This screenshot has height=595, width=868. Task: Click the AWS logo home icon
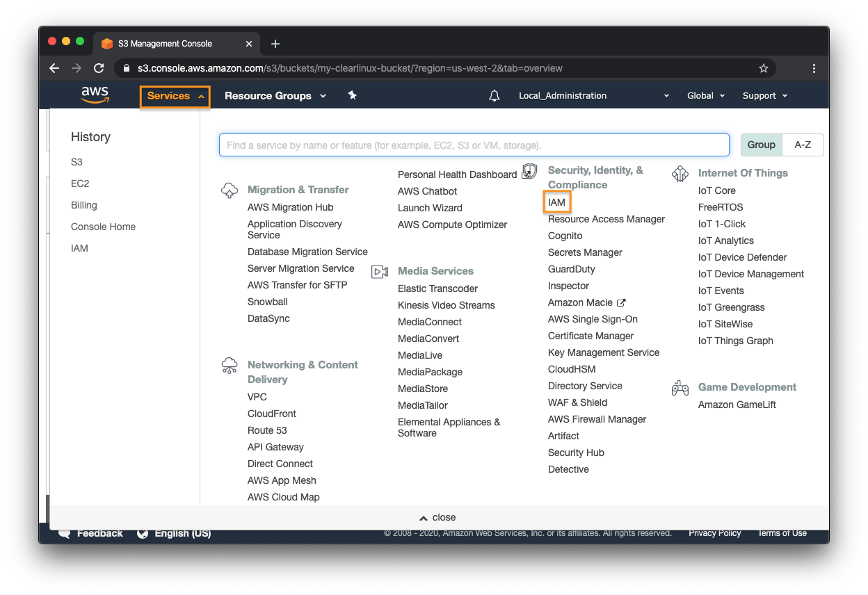pos(95,95)
